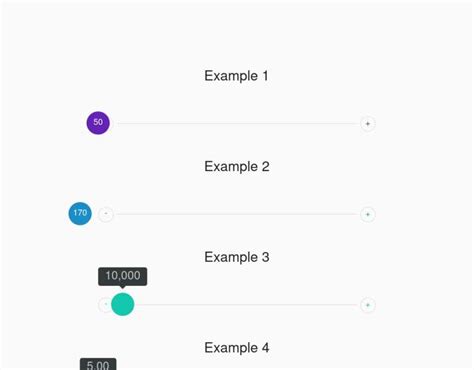This screenshot has height=370, width=474.
Task: Click the plus icon on Example 3 slider
Action: (368, 305)
